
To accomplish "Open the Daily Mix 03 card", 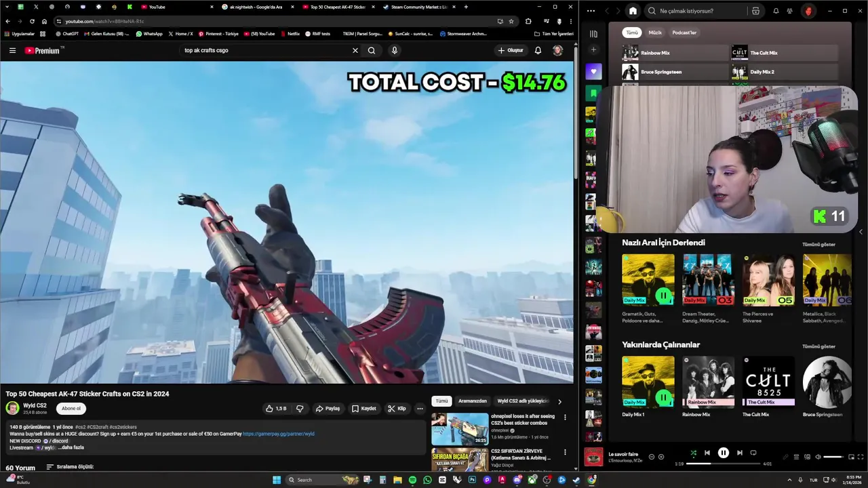I will click(707, 289).
